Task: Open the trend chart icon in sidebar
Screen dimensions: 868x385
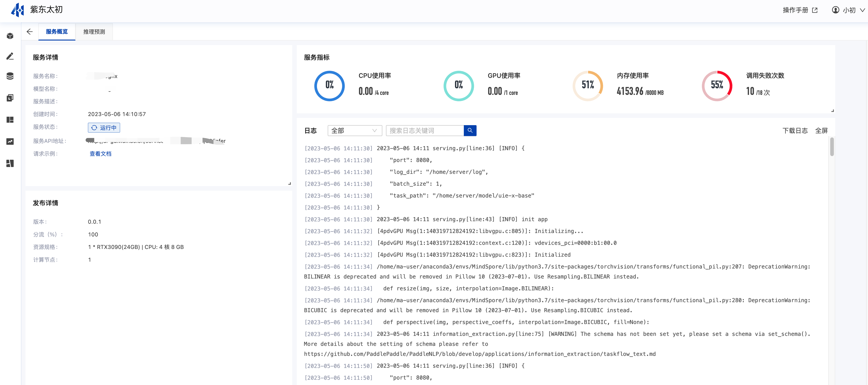Action: (10, 142)
